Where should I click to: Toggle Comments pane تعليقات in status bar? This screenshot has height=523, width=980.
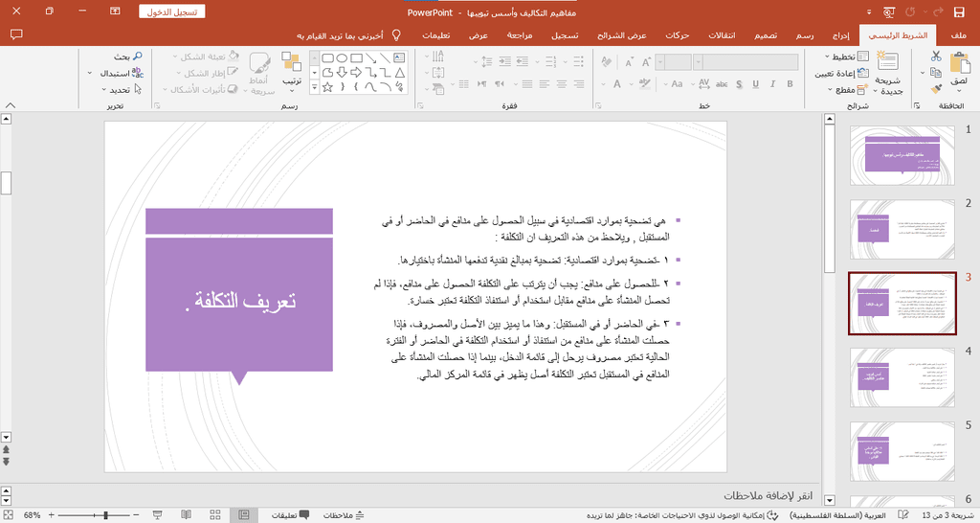click(290, 515)
